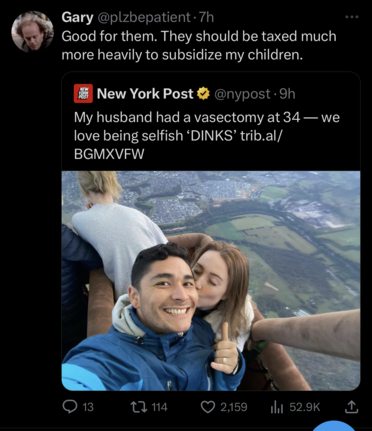Click the blue floating compose button

[x=335, y=425]
